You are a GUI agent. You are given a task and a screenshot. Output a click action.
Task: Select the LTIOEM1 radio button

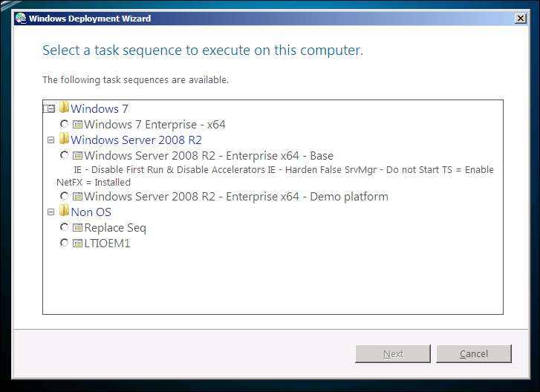65,243
